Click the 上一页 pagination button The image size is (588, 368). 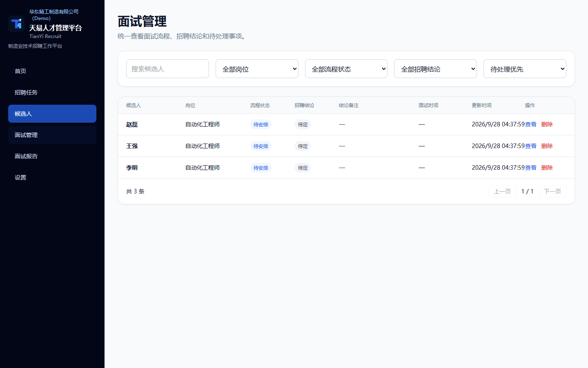(x=502, y=191)
